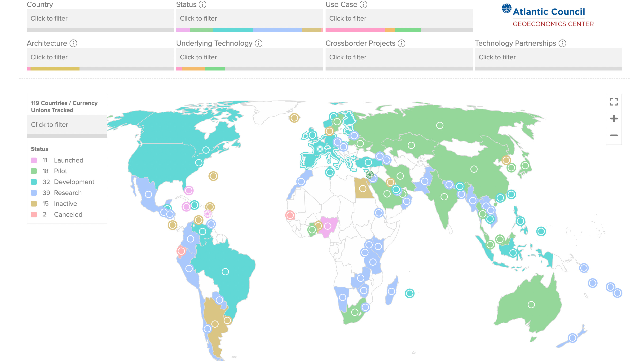Click the Australia marker on the map

(x=531, y=304)
